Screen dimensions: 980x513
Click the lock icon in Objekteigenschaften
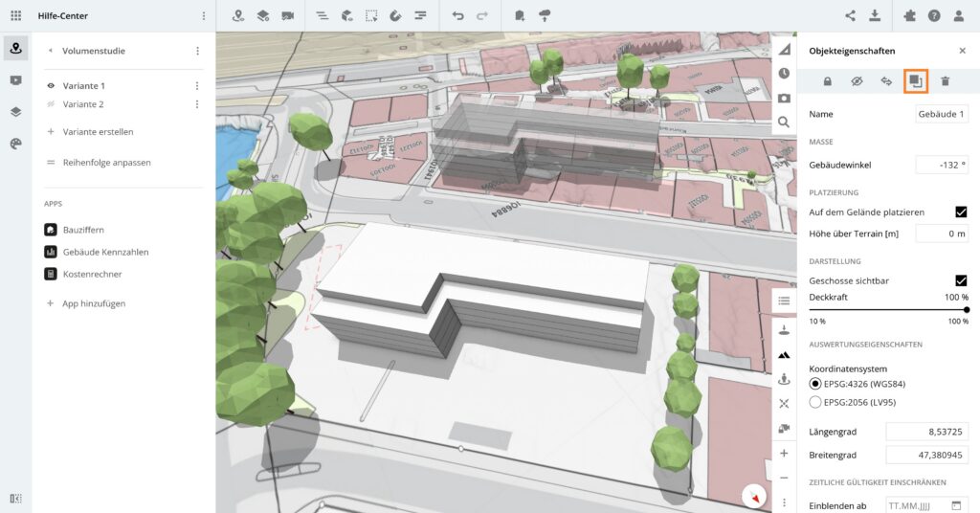coord(827,81)
